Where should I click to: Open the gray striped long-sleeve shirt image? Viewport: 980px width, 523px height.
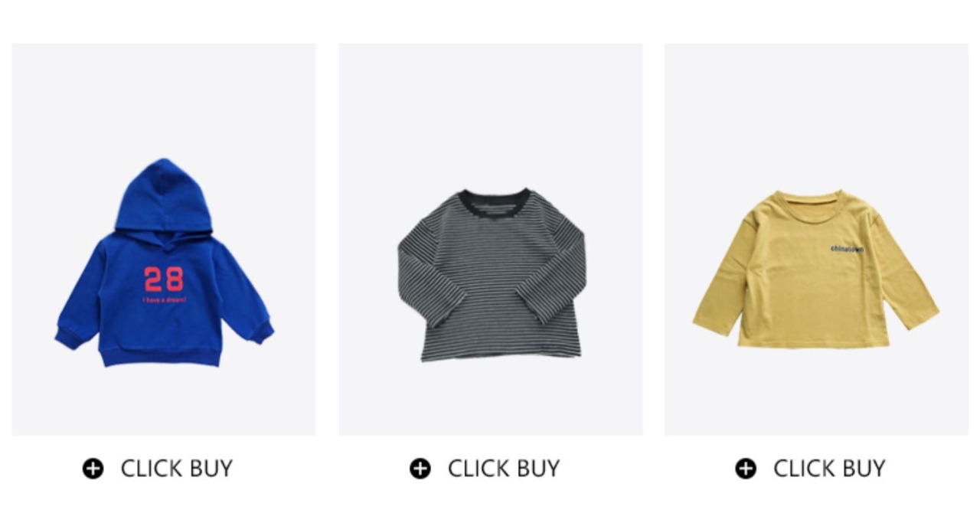491,240
